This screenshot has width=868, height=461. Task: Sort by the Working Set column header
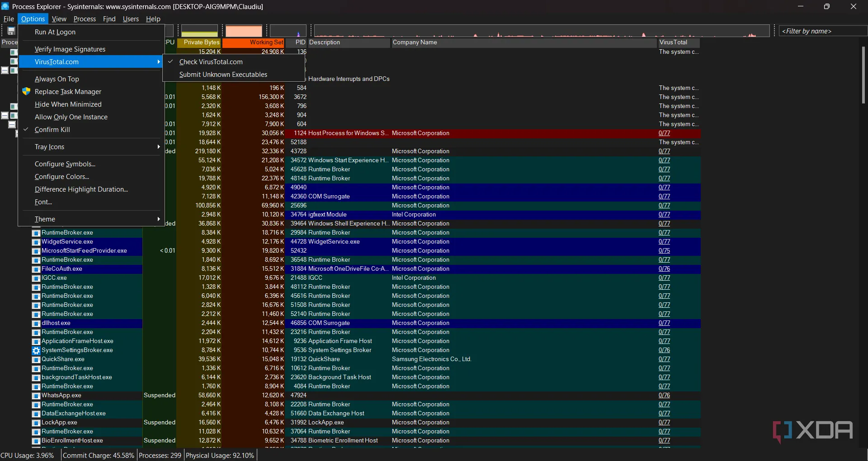click(x=253, y=42)
